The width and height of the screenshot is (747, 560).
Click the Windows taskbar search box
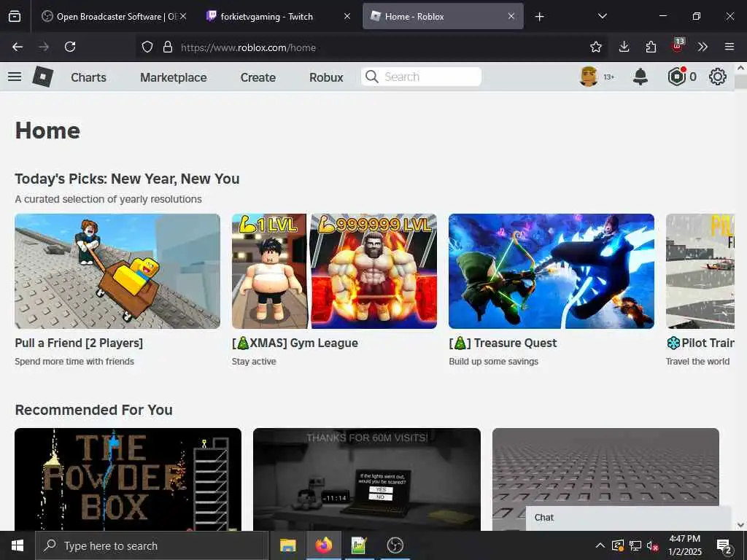click(x=152, y=545)
